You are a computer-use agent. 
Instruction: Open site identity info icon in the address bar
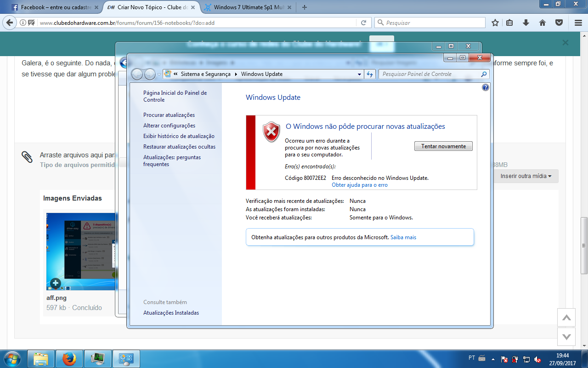23,23
